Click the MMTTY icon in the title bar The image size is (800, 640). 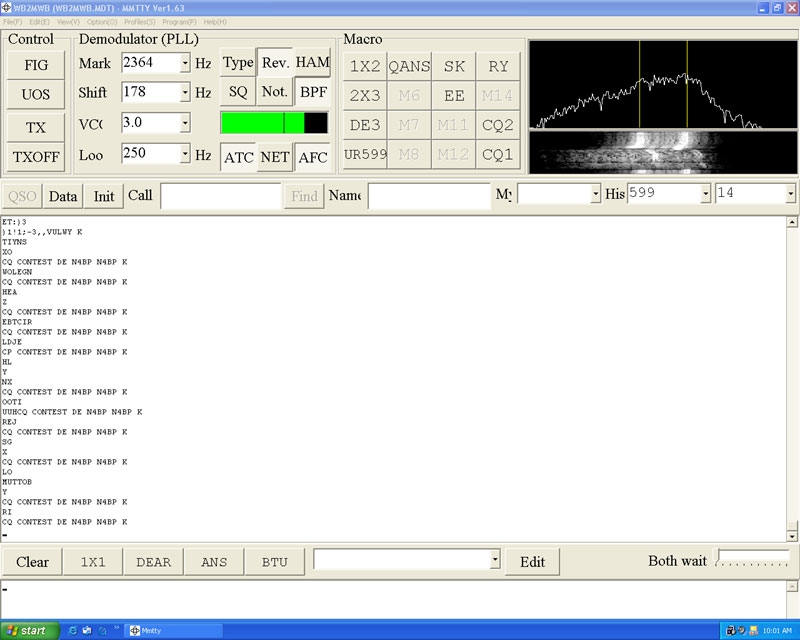[6, 7]
